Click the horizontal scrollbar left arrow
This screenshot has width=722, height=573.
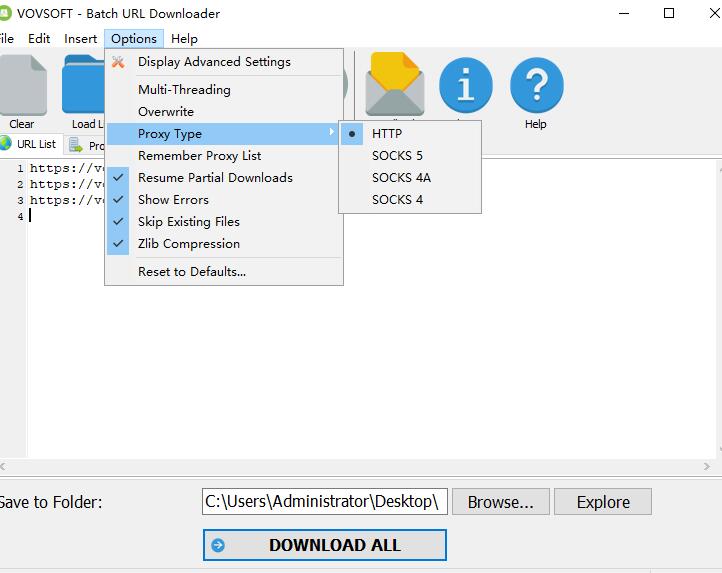pos(3,467)
